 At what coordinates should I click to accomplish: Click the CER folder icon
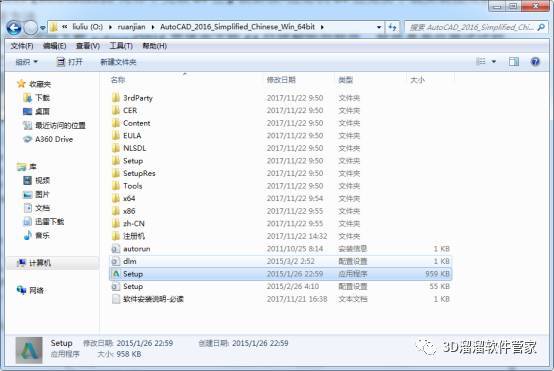tap(116, 111)
